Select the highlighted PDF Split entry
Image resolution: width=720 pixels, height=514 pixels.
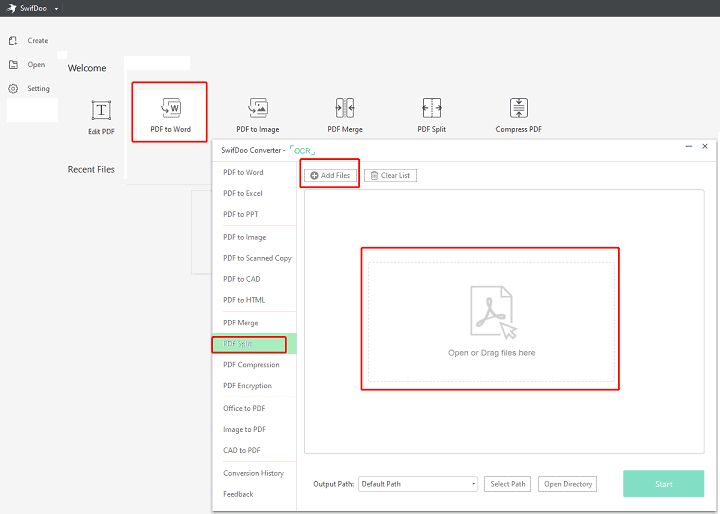(254, 344)
